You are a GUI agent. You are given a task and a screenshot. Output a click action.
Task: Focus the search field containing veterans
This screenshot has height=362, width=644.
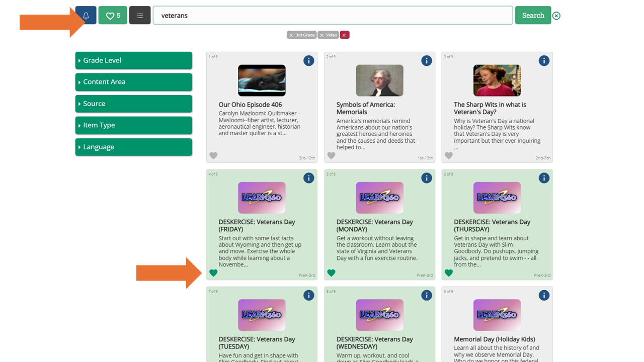pos(333,16)
